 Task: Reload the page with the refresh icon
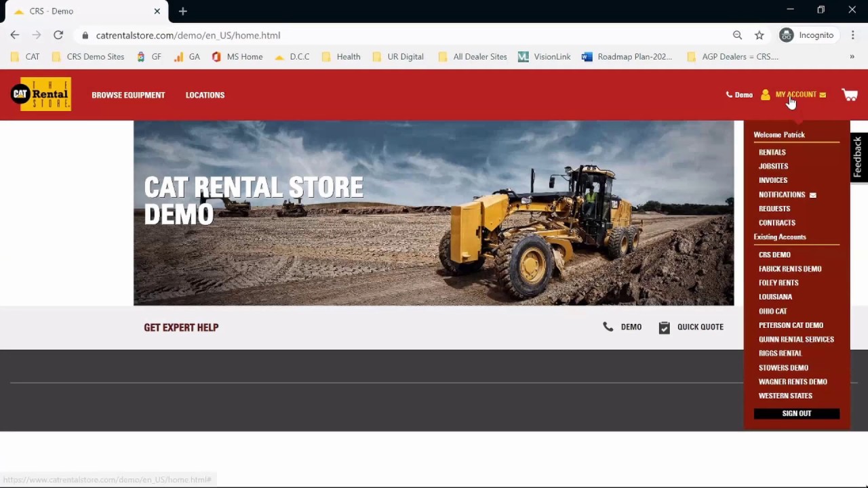pyautogui.click(x=58, y=35)
